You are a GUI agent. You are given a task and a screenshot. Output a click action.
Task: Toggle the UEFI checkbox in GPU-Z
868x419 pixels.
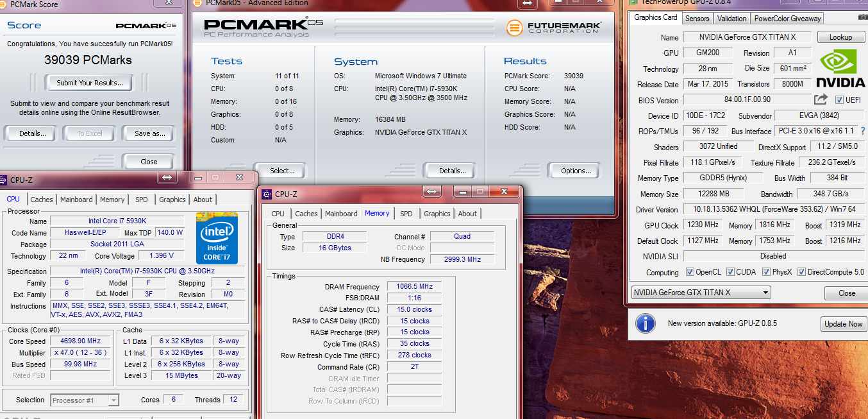click(839, 100)
